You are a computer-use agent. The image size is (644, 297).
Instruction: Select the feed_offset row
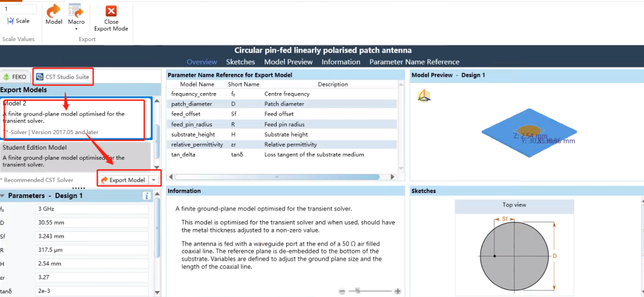click(x=282, y=114)
